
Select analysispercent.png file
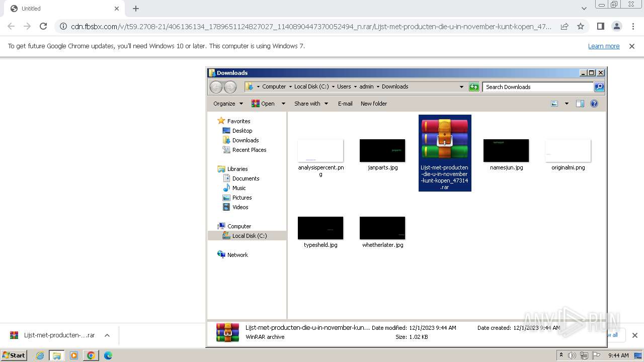[x=320, y=158]
